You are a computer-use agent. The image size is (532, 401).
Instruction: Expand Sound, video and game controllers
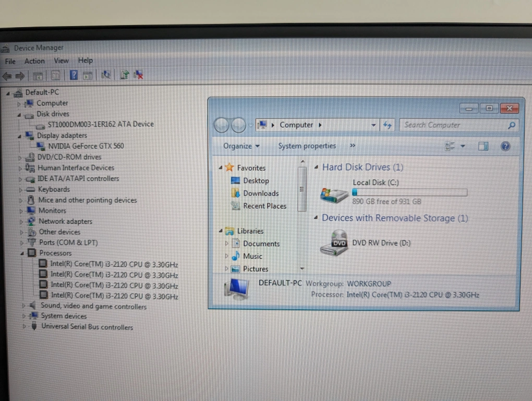click(x=23, y=306)
